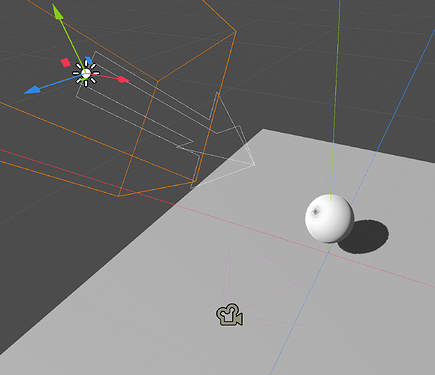Image resolution: width=435 pixels, height=375 pixels.
Task: Select the white sphere object
Action: [x=329, y=218]
